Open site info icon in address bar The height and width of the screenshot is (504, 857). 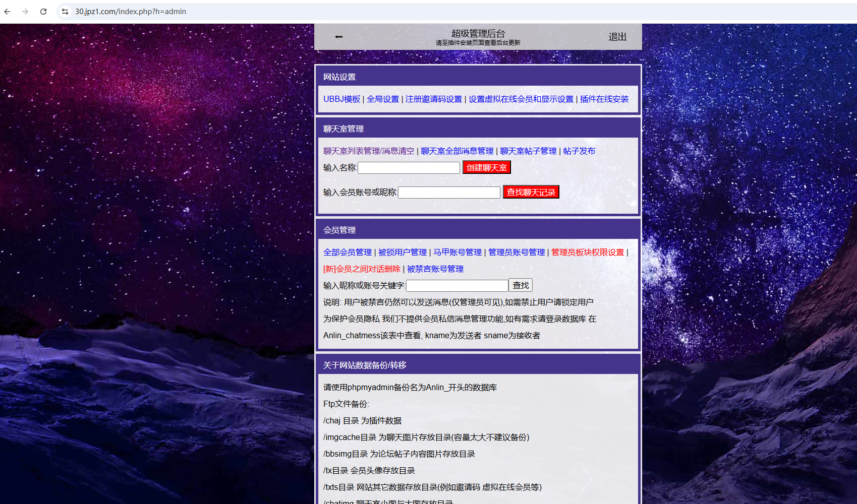coord(65,12)
